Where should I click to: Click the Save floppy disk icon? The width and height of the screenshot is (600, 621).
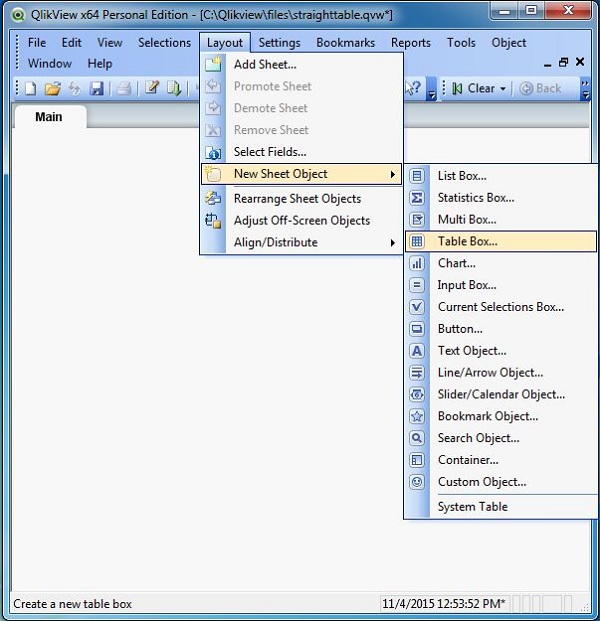(96, 88)
